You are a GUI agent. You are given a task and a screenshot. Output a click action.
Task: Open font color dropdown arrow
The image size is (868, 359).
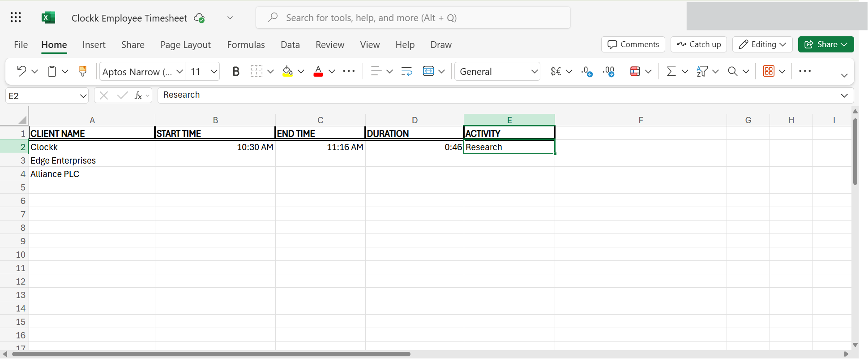point(332,71)
